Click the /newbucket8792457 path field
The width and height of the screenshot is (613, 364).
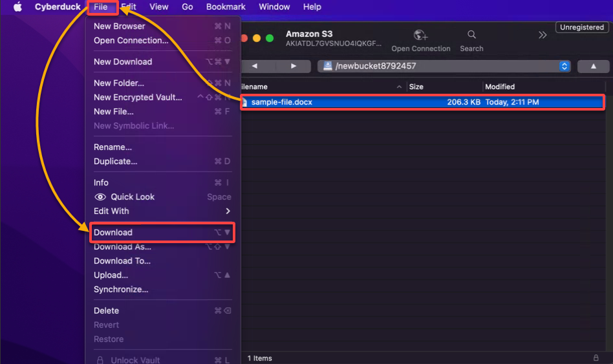[444, 66]
